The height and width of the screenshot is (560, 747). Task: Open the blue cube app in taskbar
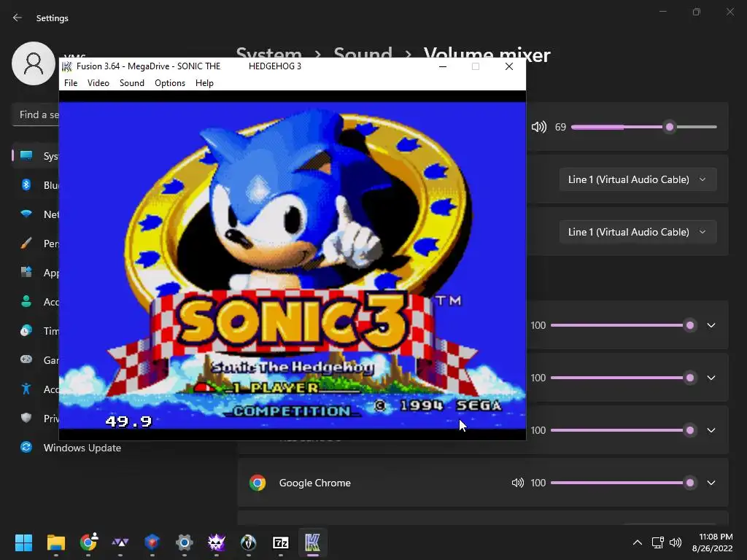point(152,542)
